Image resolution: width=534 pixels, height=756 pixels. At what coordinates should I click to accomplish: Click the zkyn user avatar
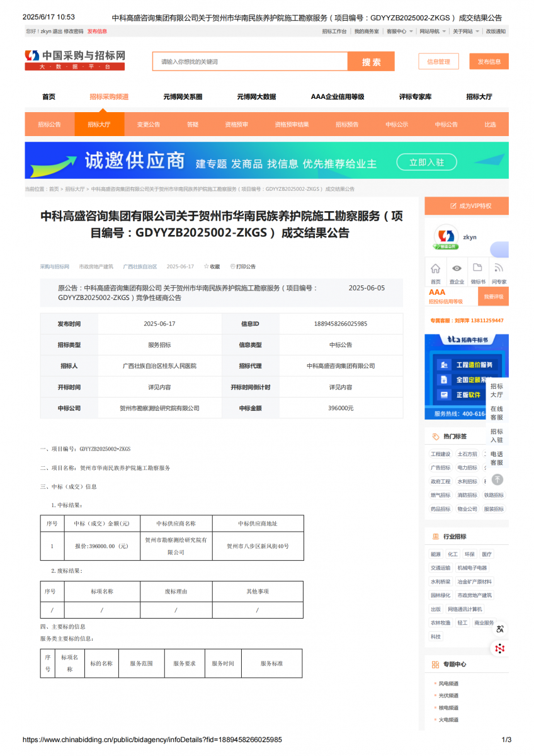click(446, 237)
